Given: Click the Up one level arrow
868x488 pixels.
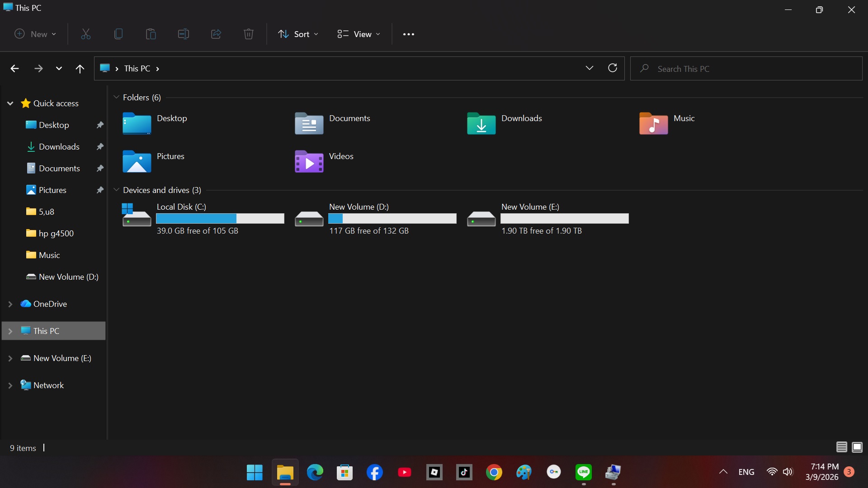Looking at the screenshot, I should (x=80, y=69).
